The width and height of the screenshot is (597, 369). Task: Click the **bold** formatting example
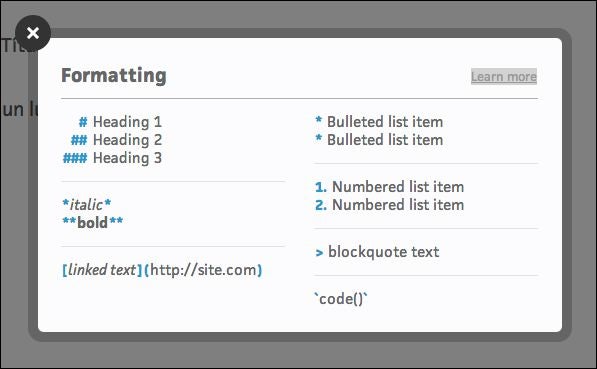93,222
